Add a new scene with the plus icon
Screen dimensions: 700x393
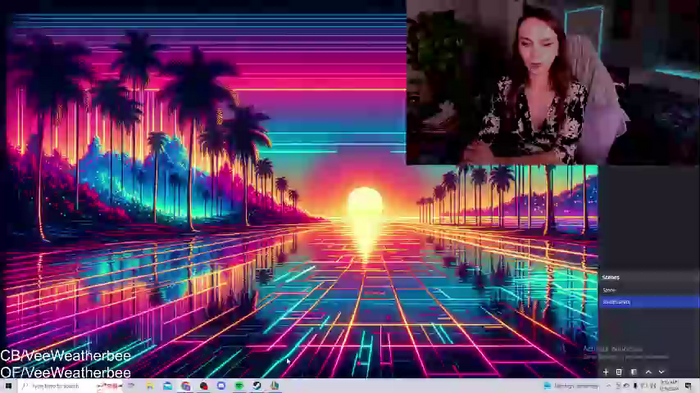click(x=605, y=372)
